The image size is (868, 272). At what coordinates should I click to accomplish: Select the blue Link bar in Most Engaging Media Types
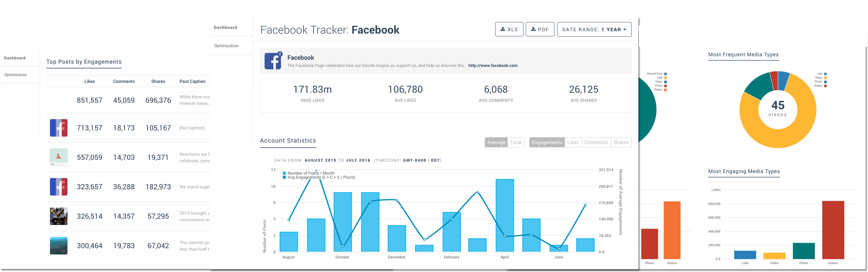coord(745,255)
